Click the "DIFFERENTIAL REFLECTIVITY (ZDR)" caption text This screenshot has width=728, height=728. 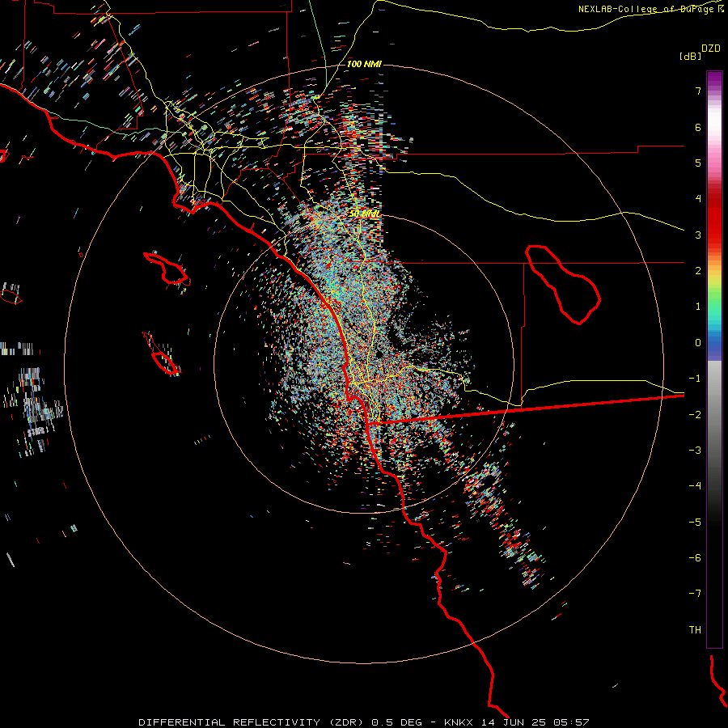click(252, 722)
